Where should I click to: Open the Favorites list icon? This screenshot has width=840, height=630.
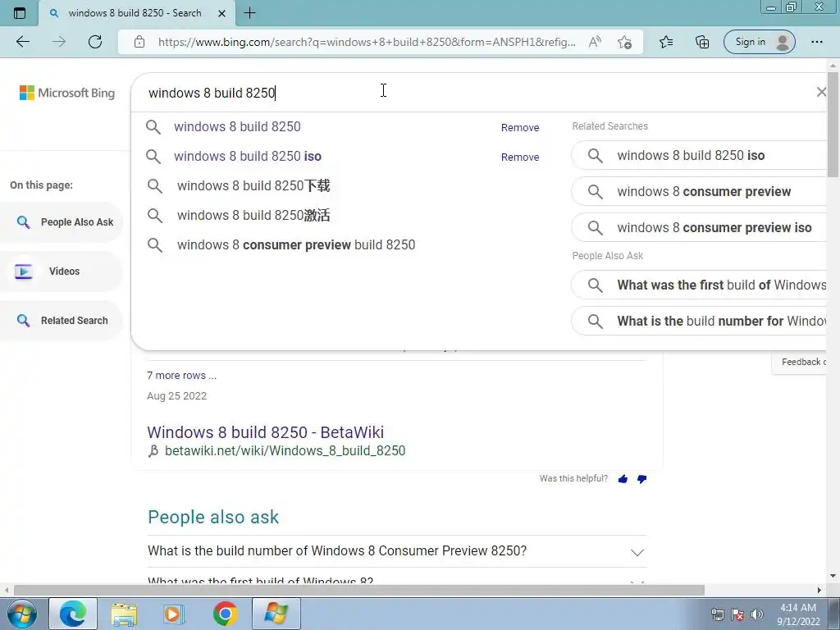(x=666, y=42)
